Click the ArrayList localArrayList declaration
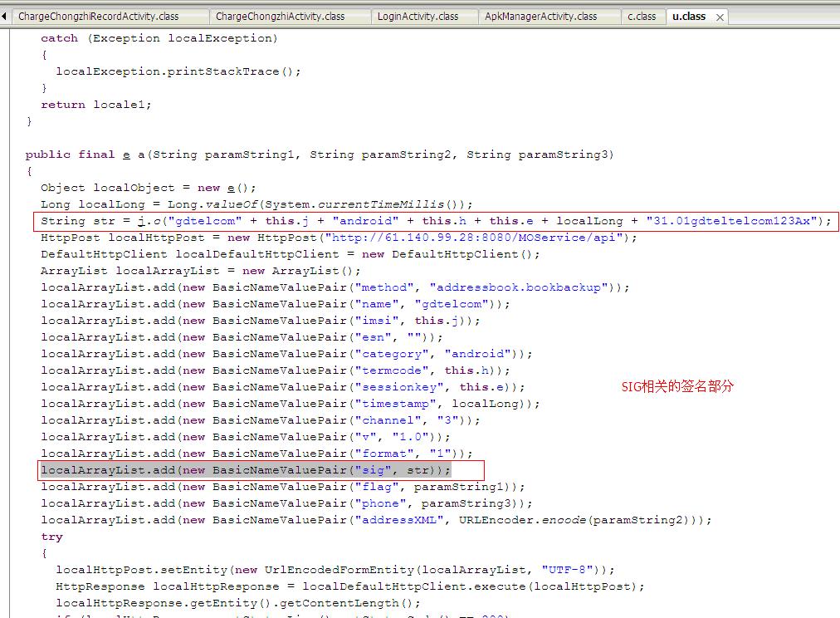Image resolution: width=840 pixels, height=618 pixels. [x=200, y=271]
